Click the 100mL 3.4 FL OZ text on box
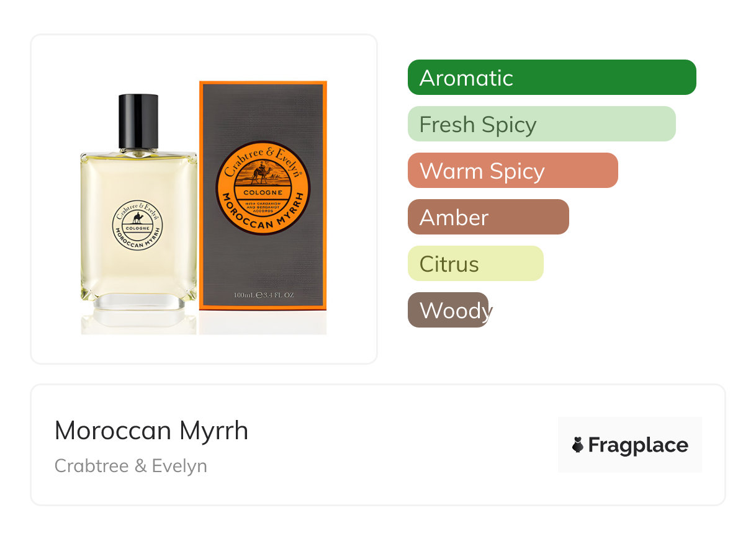The image size is (756, 536). click(264, 295)
